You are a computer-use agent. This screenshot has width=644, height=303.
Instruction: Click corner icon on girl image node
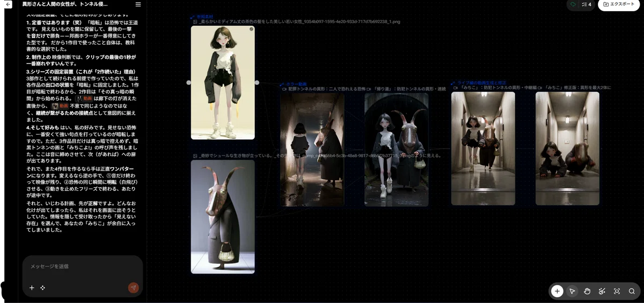[x=251, y=29]
